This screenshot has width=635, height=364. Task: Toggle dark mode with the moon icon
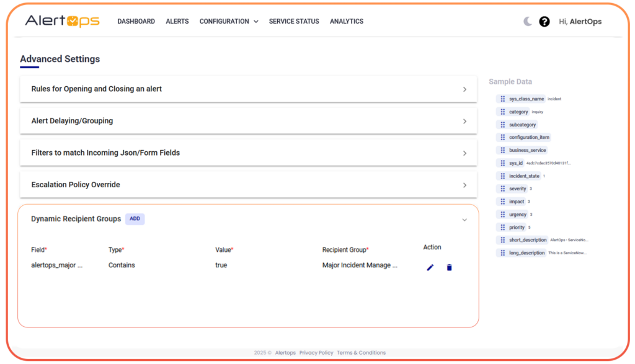tap(526, 21)
